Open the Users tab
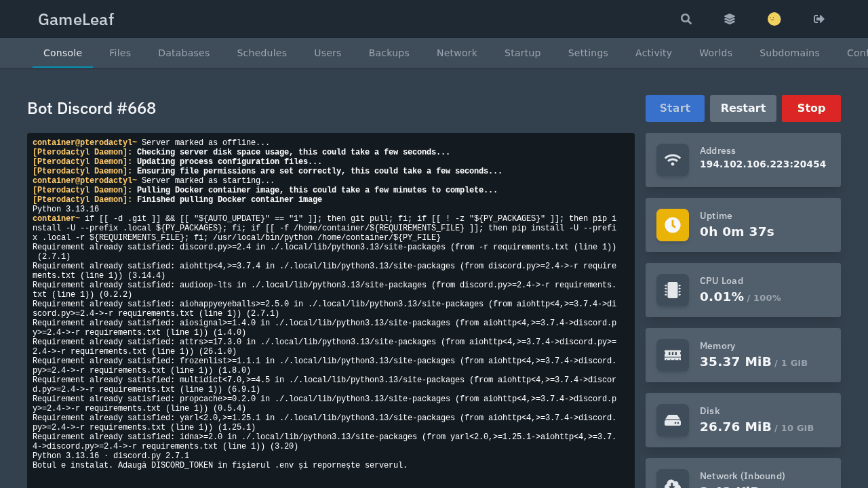The height and width of the screenshot is (488, 868). [328, 53]
